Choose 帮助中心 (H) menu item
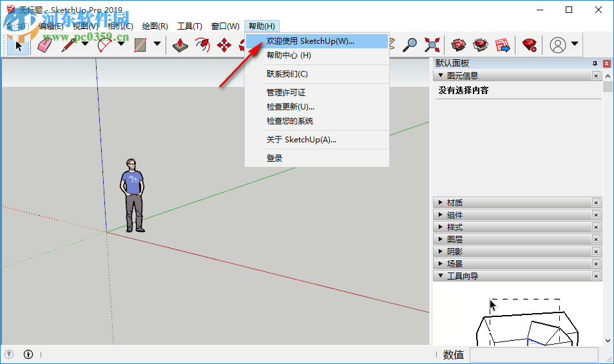The image size is (614, 364). tap(317, 55)
